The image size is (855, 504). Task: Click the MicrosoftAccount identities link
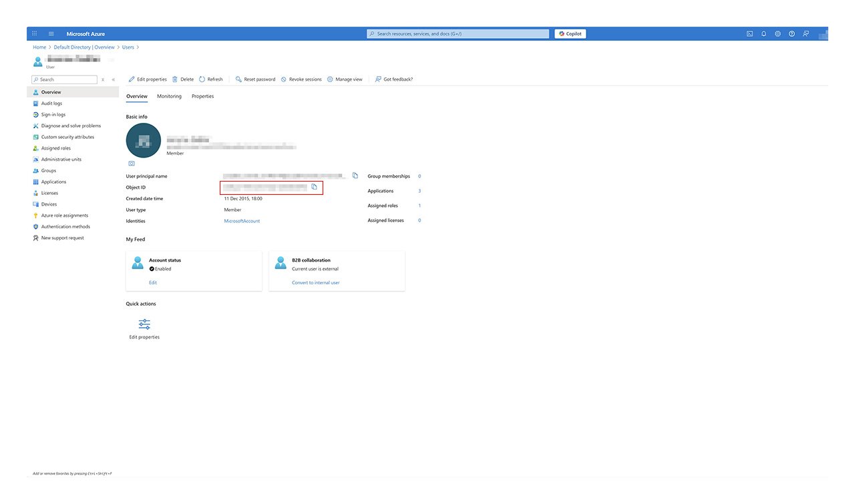[x=242, y=221]
